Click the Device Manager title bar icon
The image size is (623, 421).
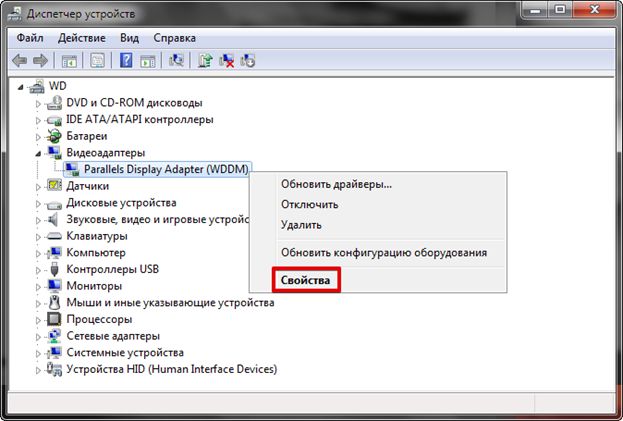(x=15, y=14)
